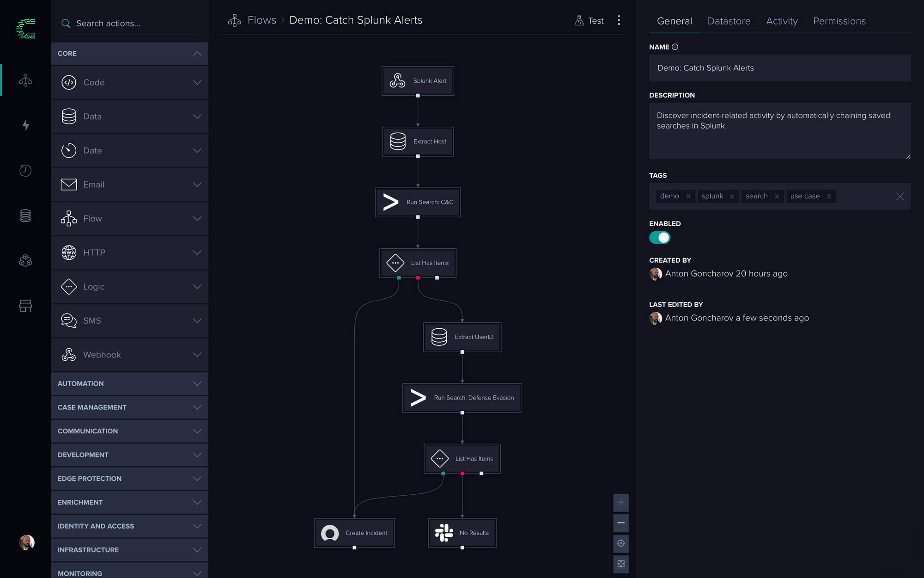Open the datastore database sidebar icon
Image resolution: width=924 pixels, height=578 pixels.
pyautogui.click(x=25, y=215)
